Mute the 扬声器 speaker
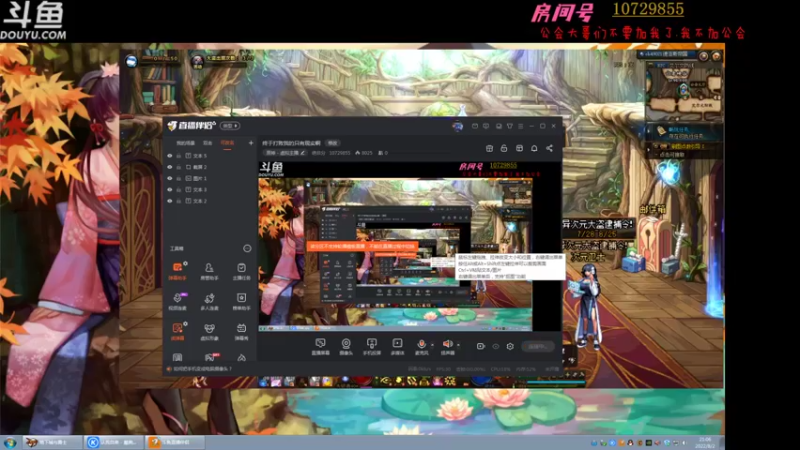The height and width of the screenshot is (450, 800). point(447,346)
